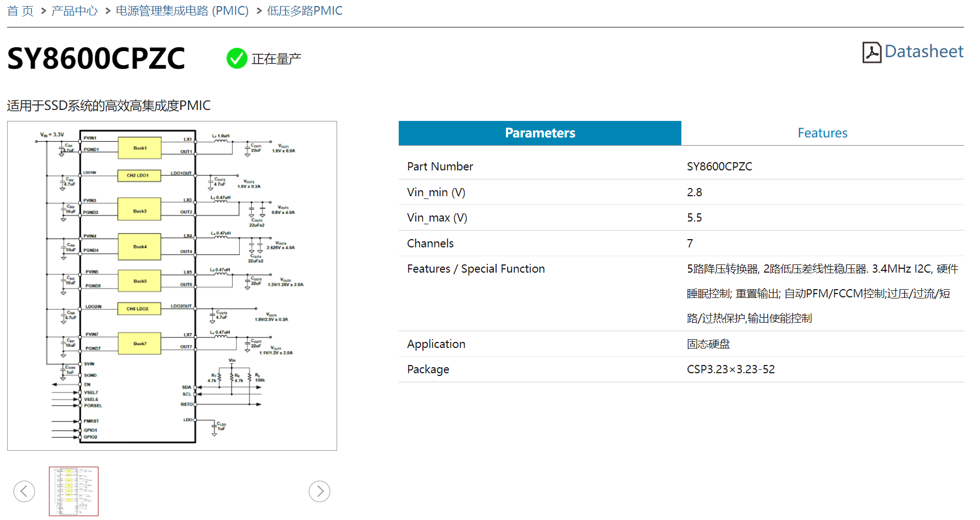Select the circuit diagram thumbnail
The height and width of the screenshot is (520, 980).
(74, 491)
